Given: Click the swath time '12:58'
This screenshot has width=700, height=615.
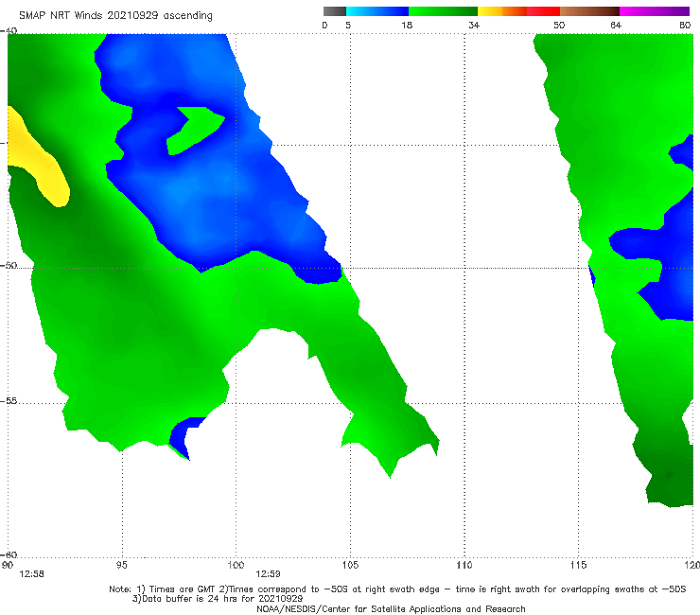Looking at the screenshot, I should point(31,574).
